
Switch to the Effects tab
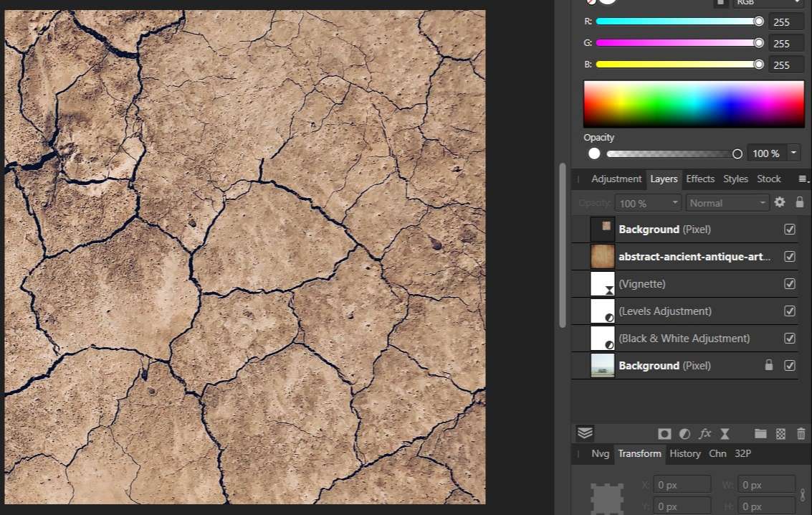point(699,179)
